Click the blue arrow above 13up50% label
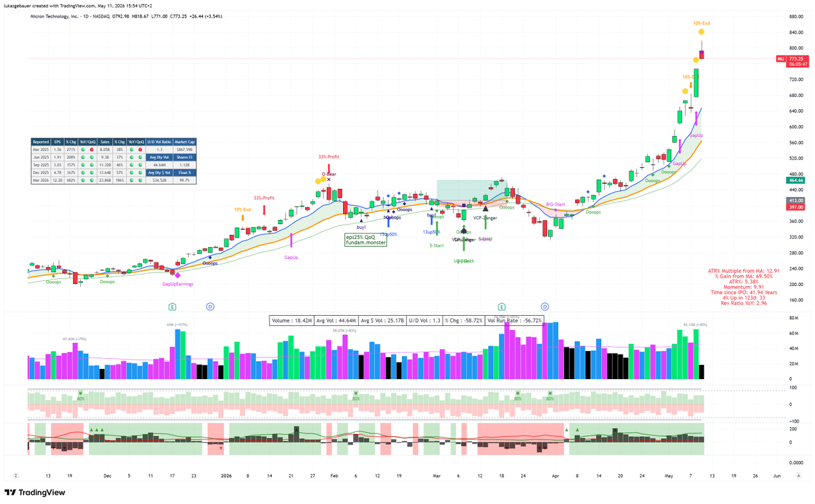815x504 pixels. [388, 221]
